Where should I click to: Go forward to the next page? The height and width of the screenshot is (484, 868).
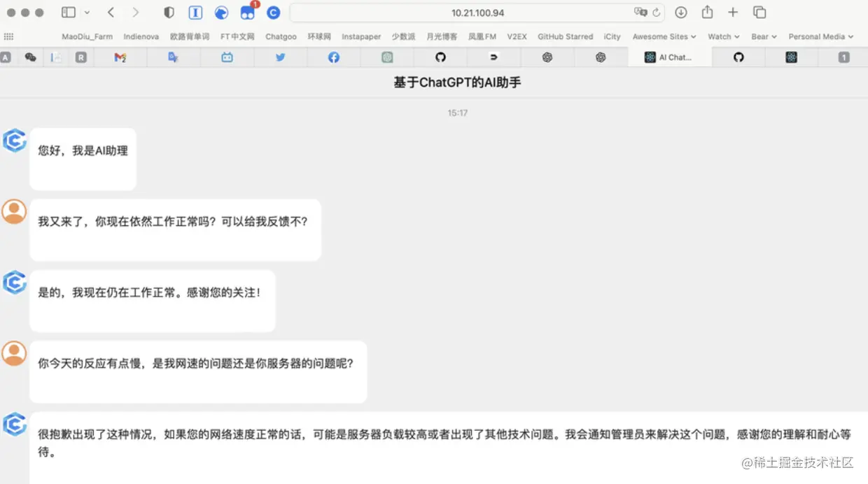pyautogui.click(x=136, y=13)
